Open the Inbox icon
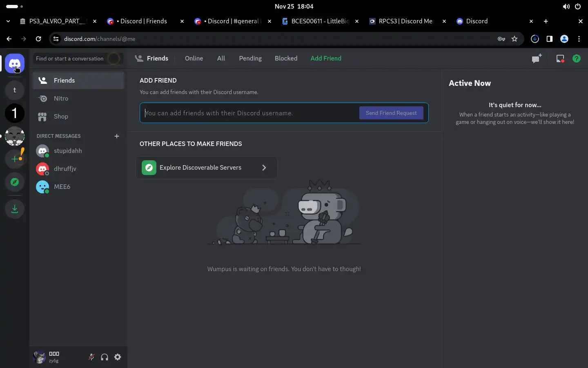Viewport: 588px width, 368px height. tap(560, 58)
